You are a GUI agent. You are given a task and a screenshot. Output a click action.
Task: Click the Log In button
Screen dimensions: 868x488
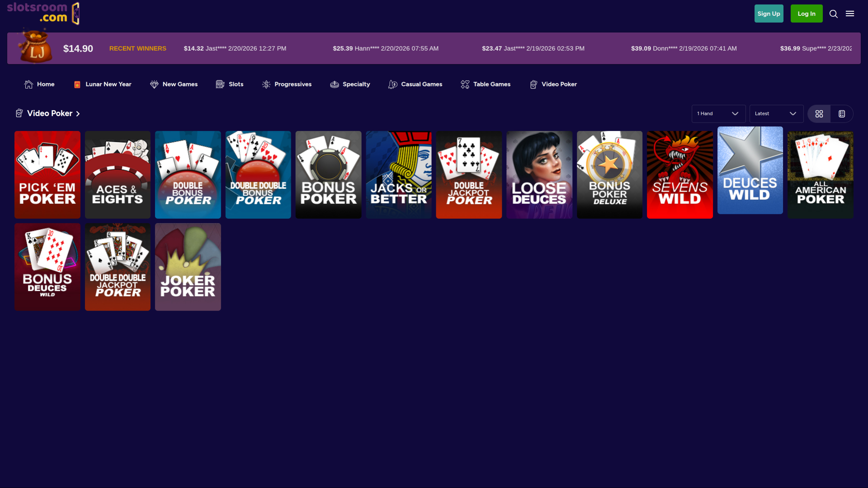tap(807, 14)
